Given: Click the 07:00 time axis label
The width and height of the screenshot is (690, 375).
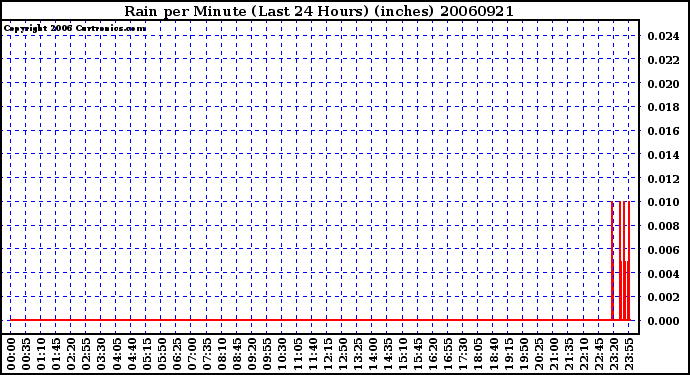Looking at the screenshot, I should point(192,354).
